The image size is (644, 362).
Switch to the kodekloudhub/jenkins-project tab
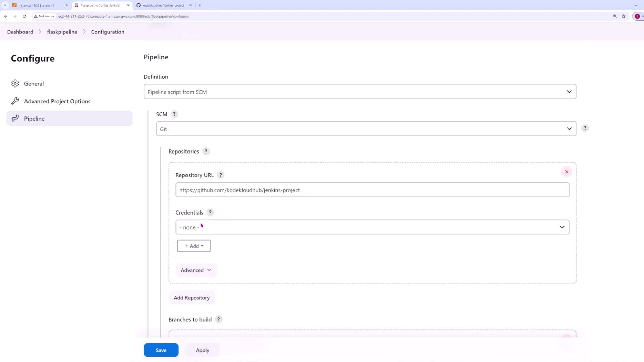pos(163,5)
